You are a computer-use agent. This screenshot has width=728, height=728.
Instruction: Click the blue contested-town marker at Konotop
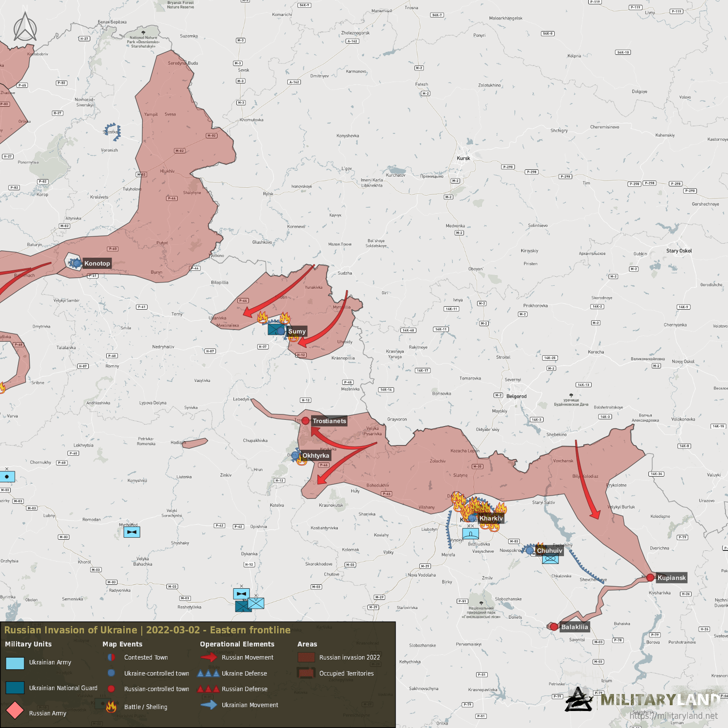(75, 263)
